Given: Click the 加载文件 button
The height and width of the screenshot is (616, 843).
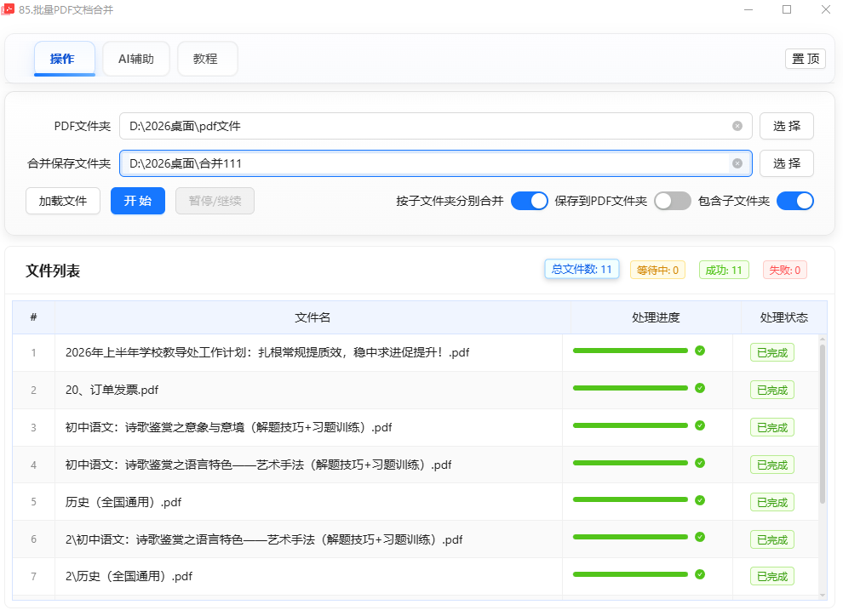Looking at the screenshot, I should (63, 202).
